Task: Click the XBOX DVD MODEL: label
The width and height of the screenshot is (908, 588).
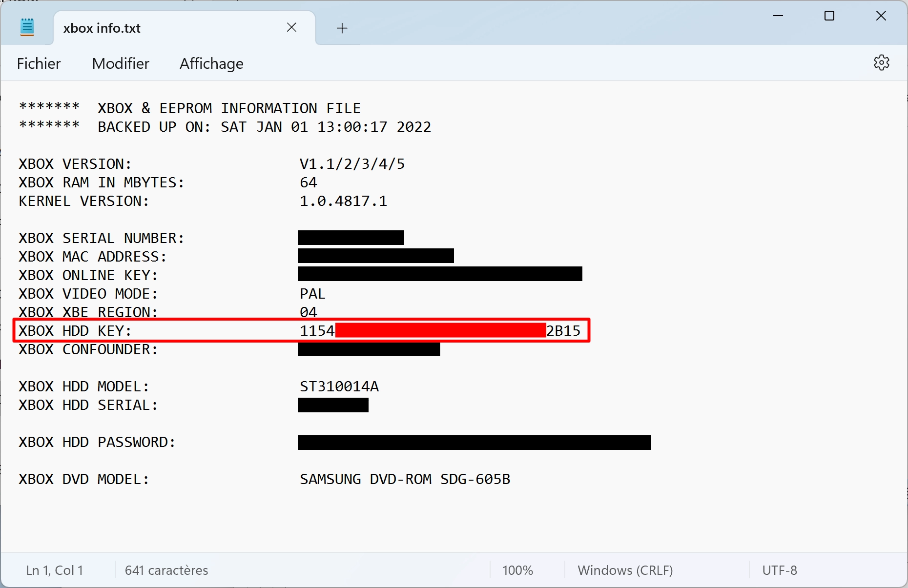Action: pyautogui.click(x=84, y=479)
